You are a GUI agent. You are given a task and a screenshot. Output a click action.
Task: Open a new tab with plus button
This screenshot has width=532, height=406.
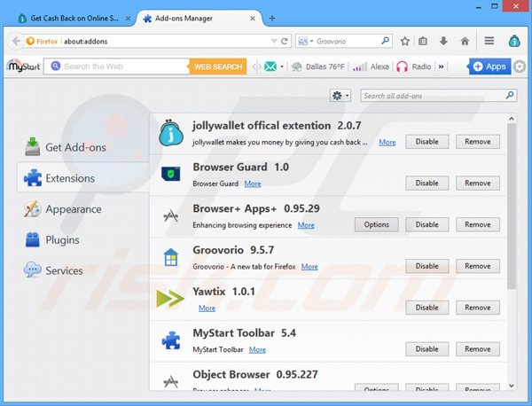(272, 19)
